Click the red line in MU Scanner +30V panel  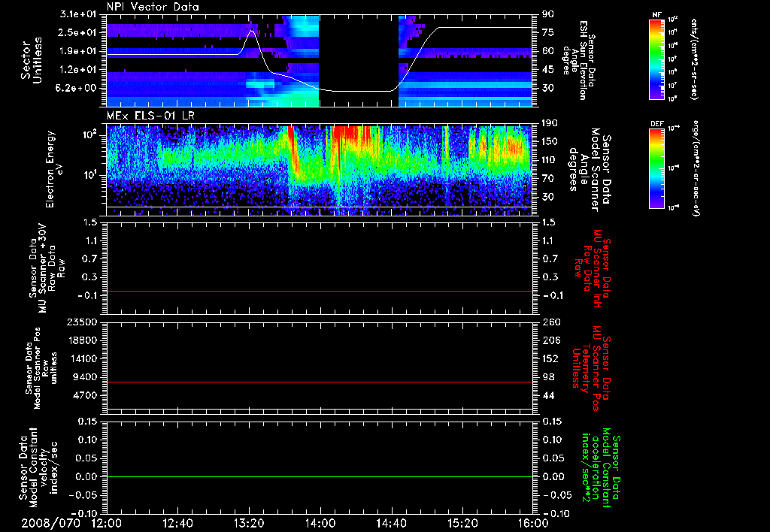tap(320, 291)
